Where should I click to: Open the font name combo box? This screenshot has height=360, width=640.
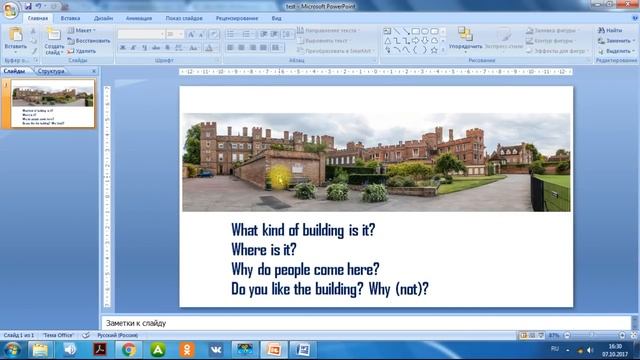pos(141,34)
